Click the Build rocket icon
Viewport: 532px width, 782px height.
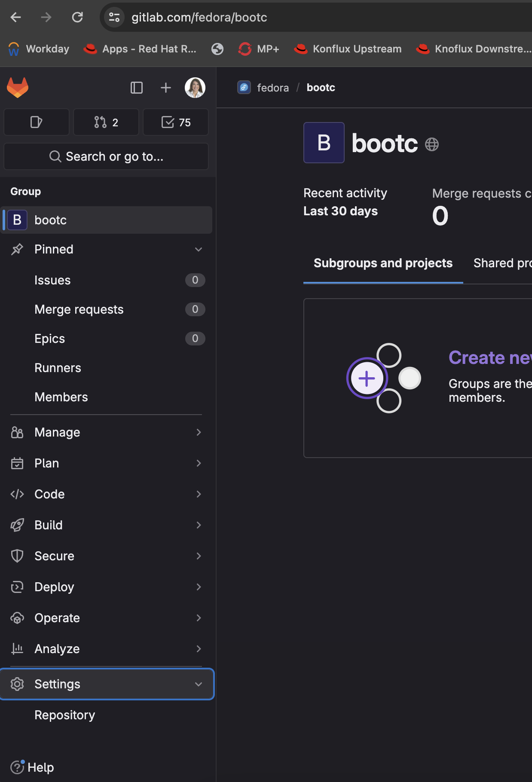[x=17, y=525]
